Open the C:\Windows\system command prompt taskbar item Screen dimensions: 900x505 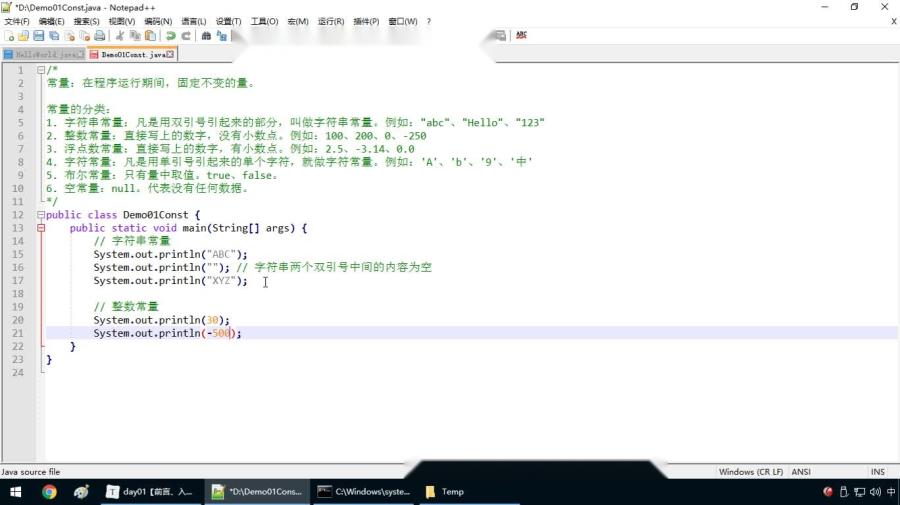[x=365, y=492]
